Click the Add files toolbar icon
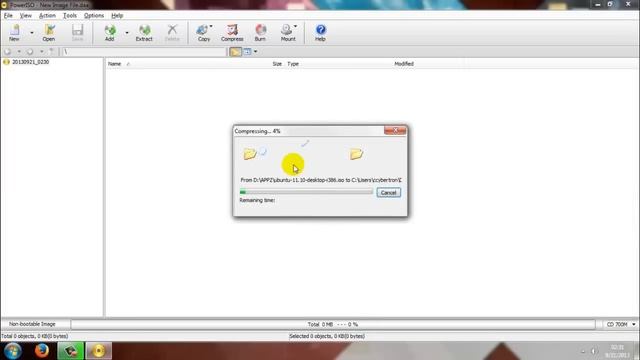This screenshot has height=360, width=640. click(109, 33)
